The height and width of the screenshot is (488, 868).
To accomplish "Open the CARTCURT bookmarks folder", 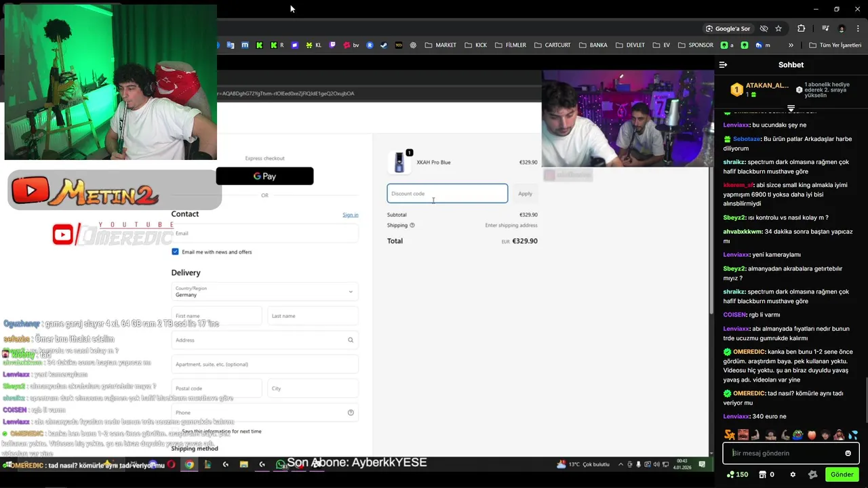I will coord(551,45).
